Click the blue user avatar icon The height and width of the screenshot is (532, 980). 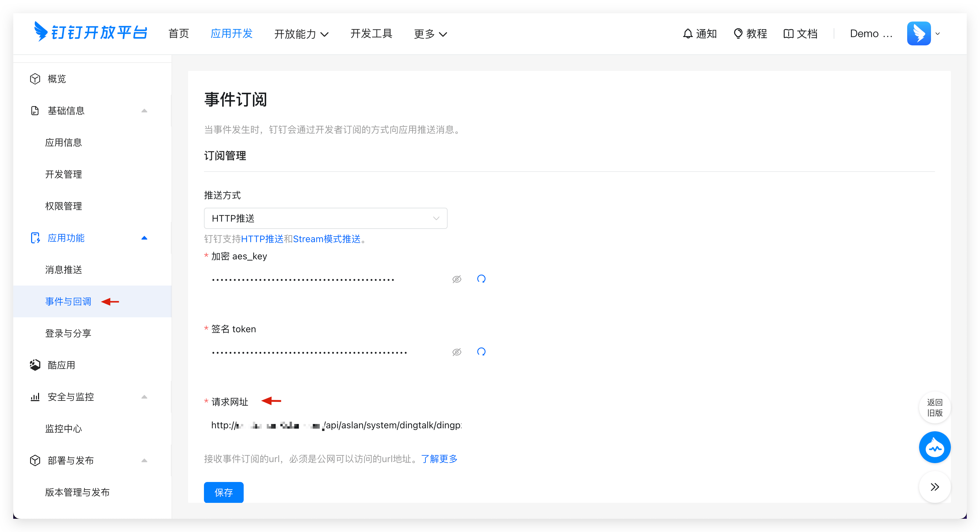pyautogui.click(x=918, y=33)
